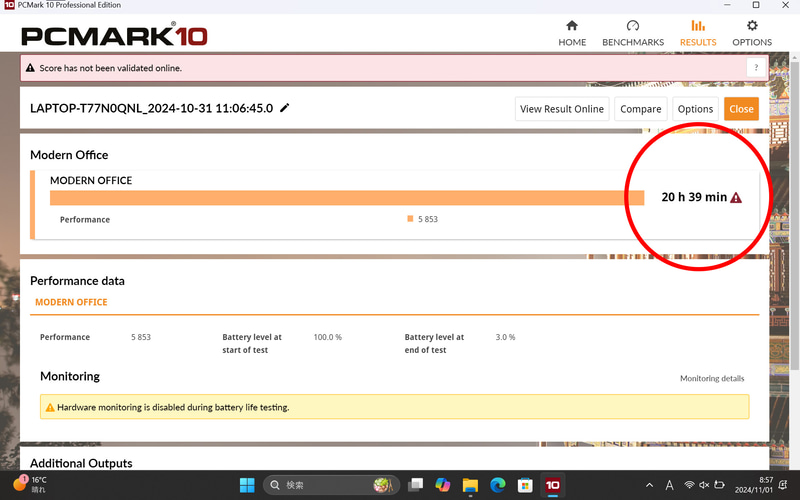Click the help question mark on validation banner
The height and width of the screenshot is (500, 800).
pyautogui.click(x=756, y=68)
